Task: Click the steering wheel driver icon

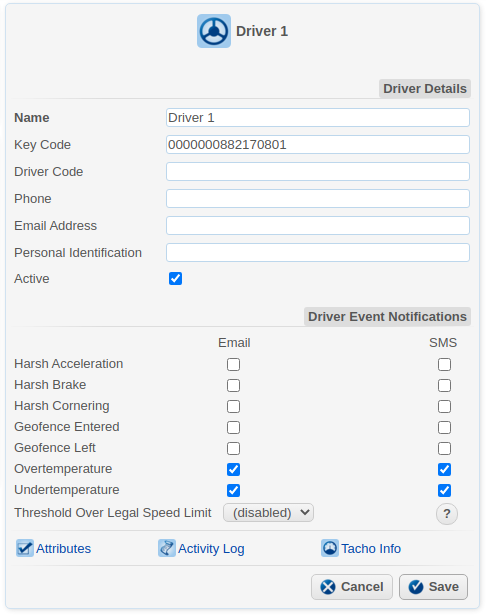Action: [x=214, y=31]
